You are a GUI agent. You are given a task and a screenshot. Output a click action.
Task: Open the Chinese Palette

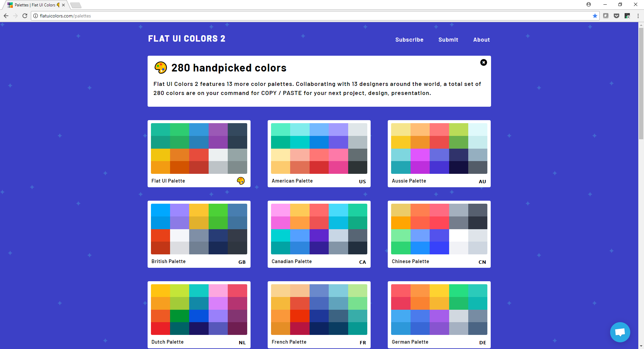click(x=439, y=234)
